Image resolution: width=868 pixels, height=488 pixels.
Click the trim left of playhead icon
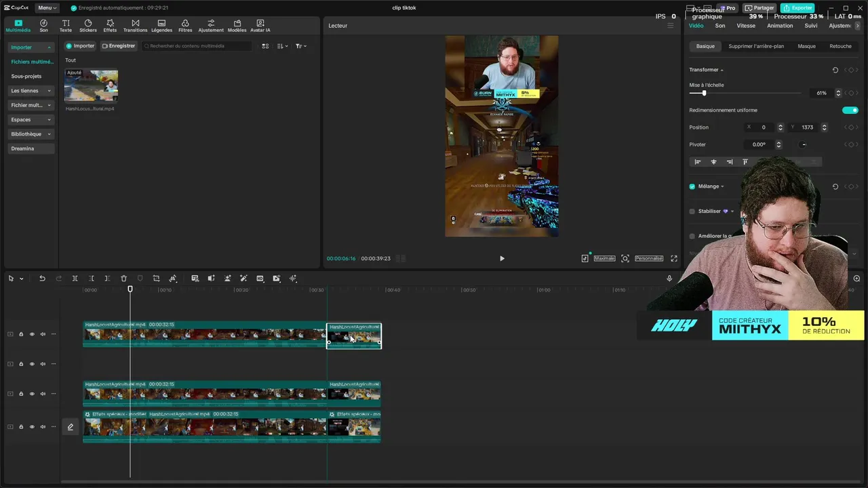click(91, 279)
